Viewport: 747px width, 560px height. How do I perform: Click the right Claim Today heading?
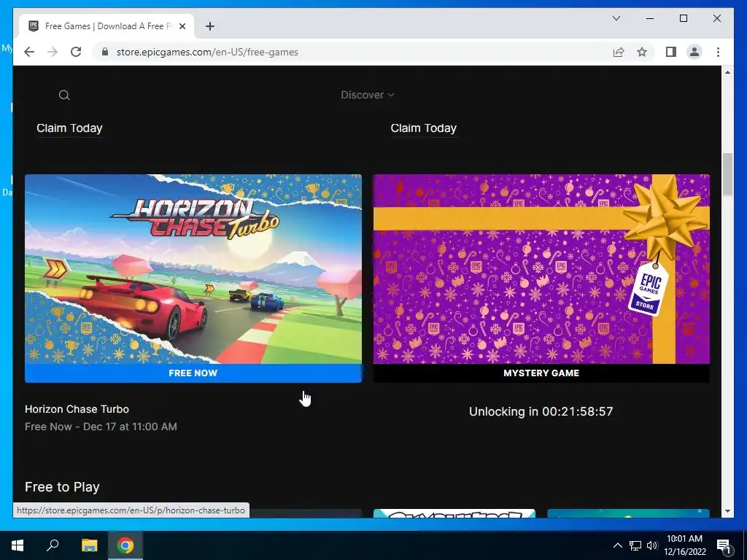424,128
